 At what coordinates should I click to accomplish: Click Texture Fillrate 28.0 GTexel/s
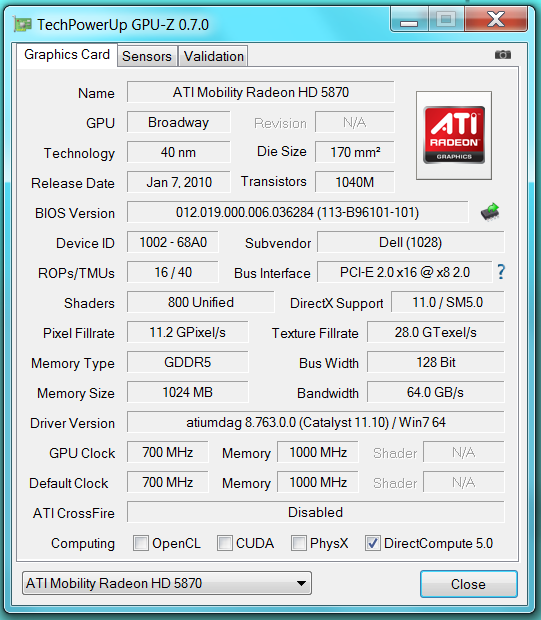click(x=436, y=333)
